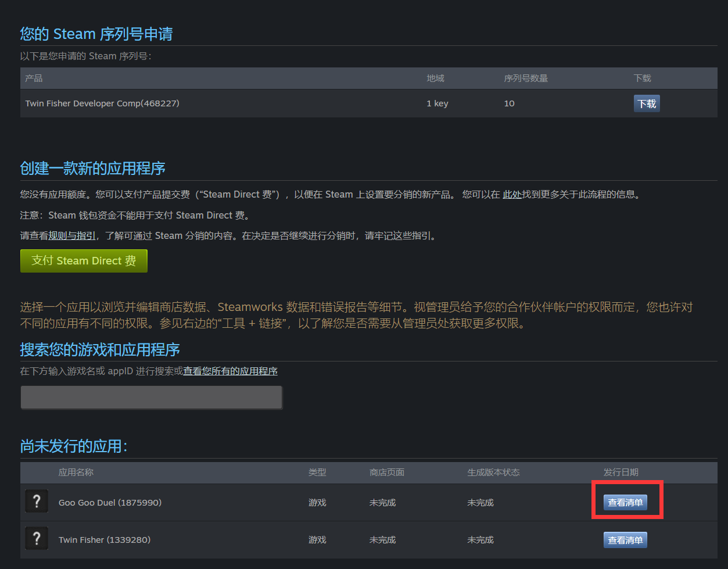Screen dimensions: 728x569
Task: Click the Twin Fisher Developer Comp(468227) product entry
Action: point(102,103)
